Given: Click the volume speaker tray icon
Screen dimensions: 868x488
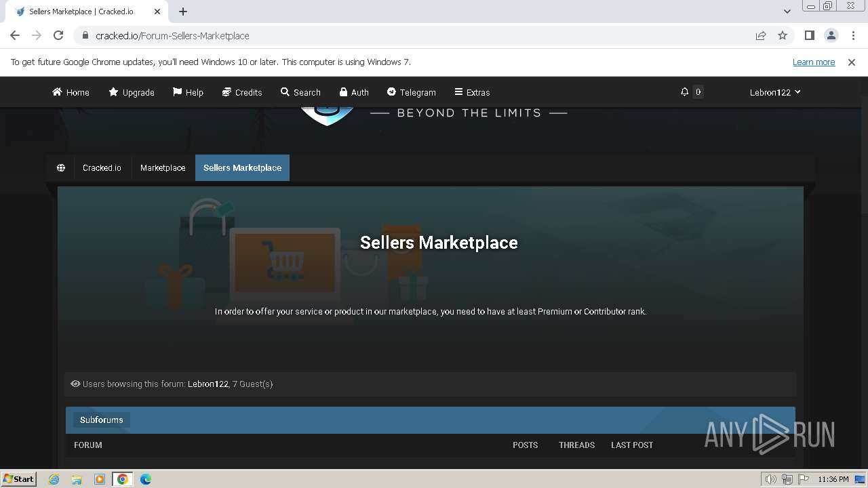Looking at the screenshot, I should (770, 479).
